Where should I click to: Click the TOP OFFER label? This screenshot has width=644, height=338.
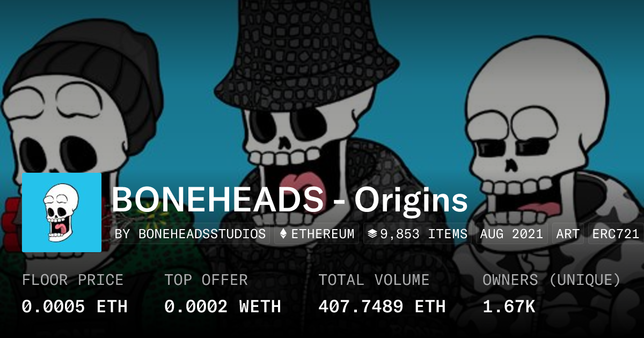pyautogui.click(x=206, y=280)
